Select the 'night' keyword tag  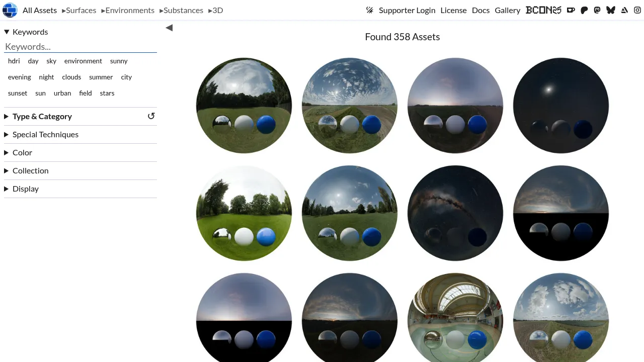(x=46, y=77)
